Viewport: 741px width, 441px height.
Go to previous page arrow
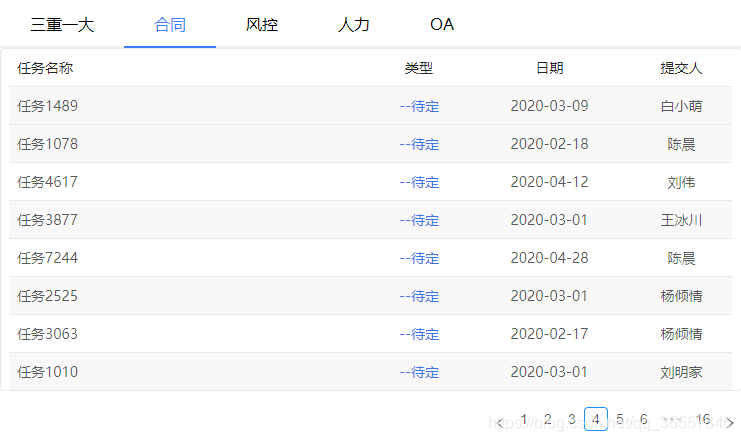(x=500, y=421)
